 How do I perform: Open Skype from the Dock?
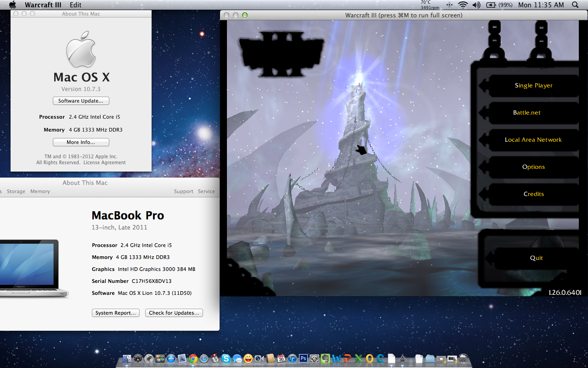(x=226, y=359)
